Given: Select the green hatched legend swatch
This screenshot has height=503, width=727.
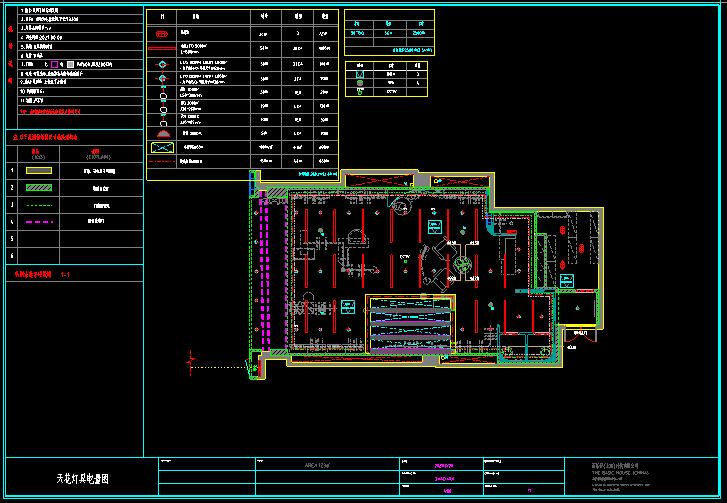Looking at the screenshot, I should pos(39,188).
